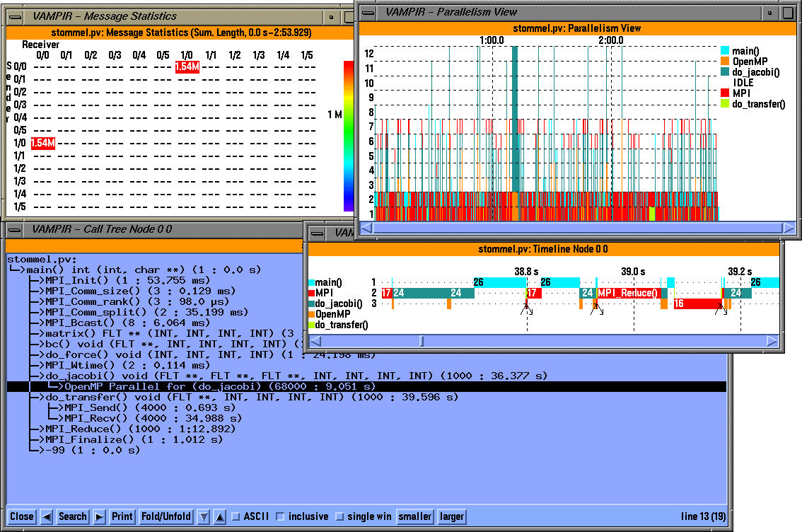Click 38.8 s time label in Timeline
This screenshot has width=802, height=532.
526,272
